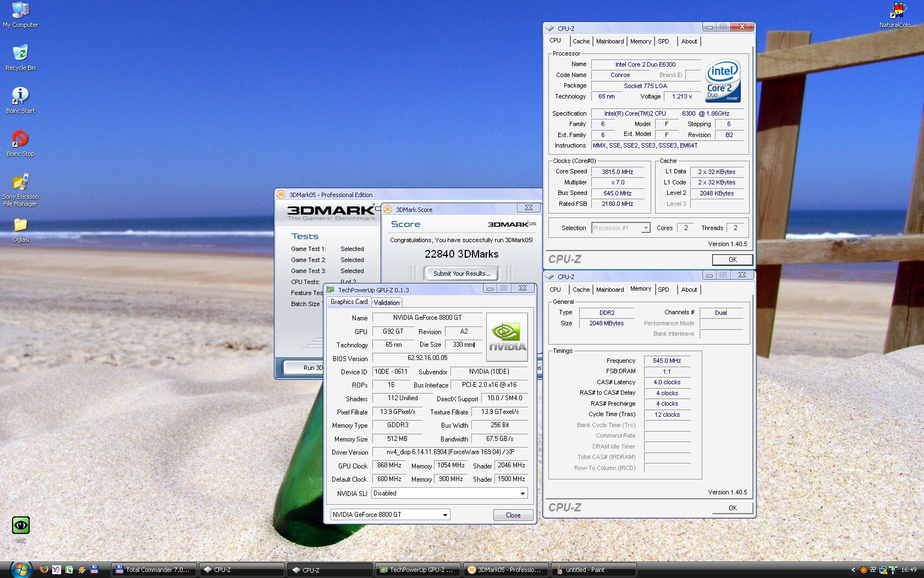924x578 pixels.
Task: Open the NaturalColor desktop shortcut
Action: point(898,15)
